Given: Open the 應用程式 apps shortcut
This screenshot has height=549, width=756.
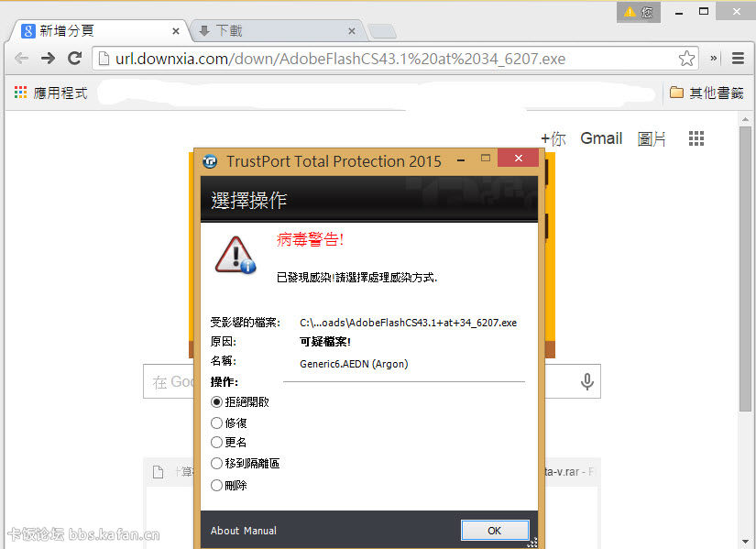Looking at the screenshot, I should (x=50, y=93).
